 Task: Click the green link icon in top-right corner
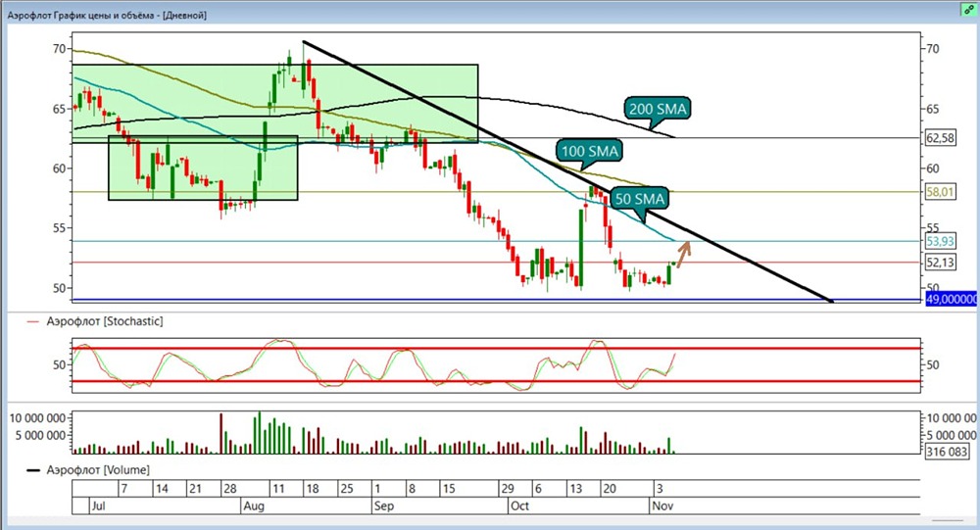pos(969,10)
